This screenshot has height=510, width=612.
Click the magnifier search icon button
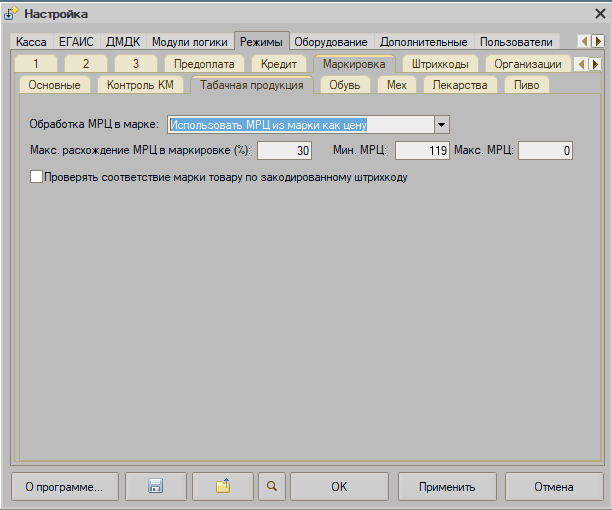270,487
